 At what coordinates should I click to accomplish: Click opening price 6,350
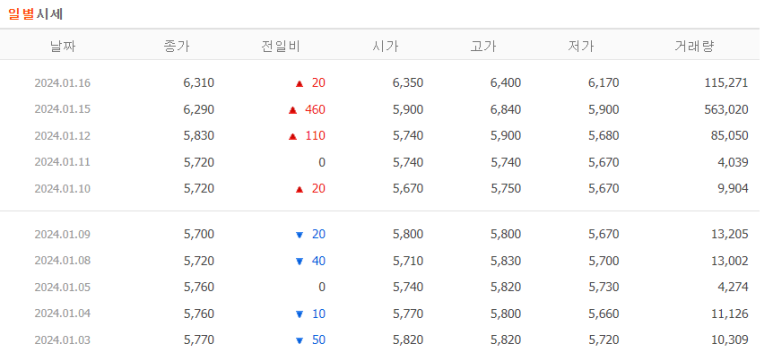pyautogui.click(x=408, y=83)
